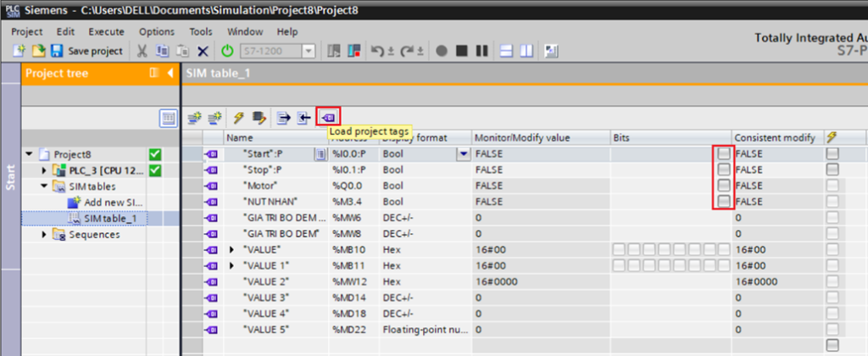Toggle the Bits checkbox for "Motor"
Image resolution: width=868 pixels, height=356 pixels.
722,186
